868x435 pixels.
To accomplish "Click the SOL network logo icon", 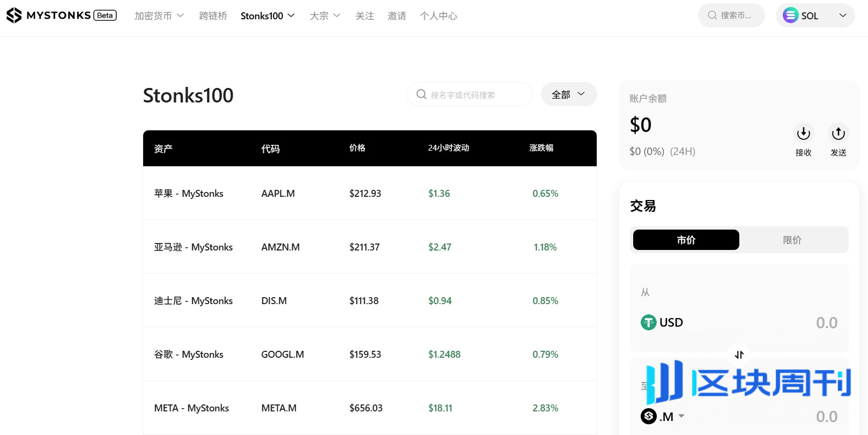I will pos(790,16).
